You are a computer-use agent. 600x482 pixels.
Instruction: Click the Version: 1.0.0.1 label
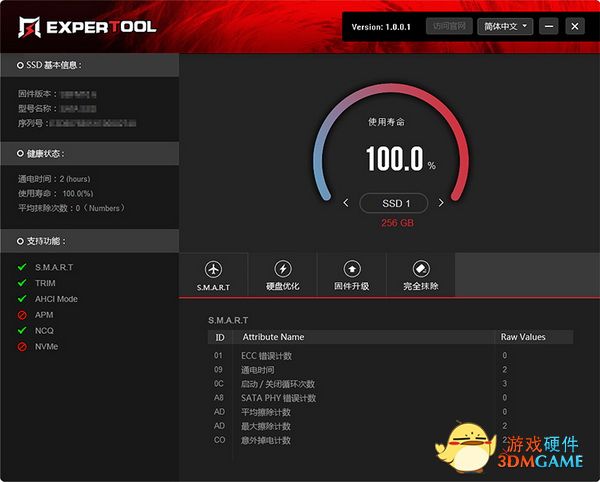pyautogui.click(x=381, y=27)
